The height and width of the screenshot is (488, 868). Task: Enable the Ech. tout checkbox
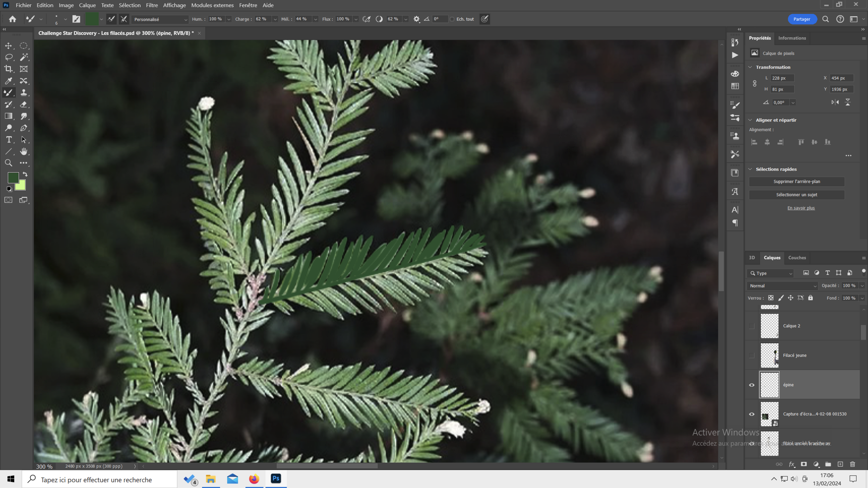click(x=452, y=19)
